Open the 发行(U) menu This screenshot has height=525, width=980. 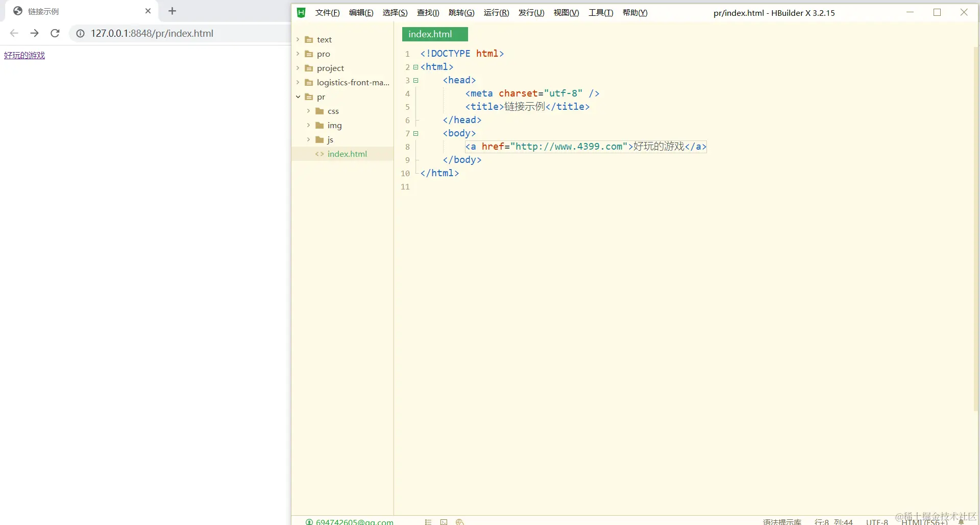click(x=531, y=13)
